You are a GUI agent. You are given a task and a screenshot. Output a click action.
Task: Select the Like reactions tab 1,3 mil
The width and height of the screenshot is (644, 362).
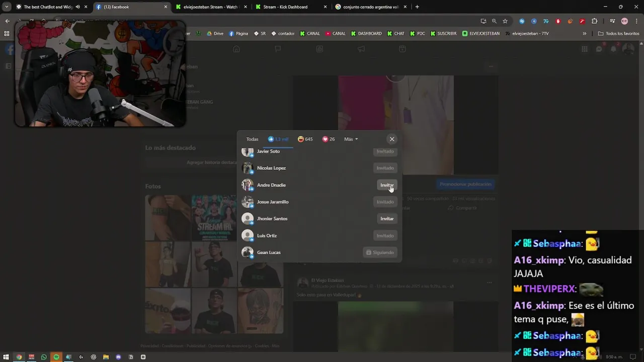click(278, 139)
